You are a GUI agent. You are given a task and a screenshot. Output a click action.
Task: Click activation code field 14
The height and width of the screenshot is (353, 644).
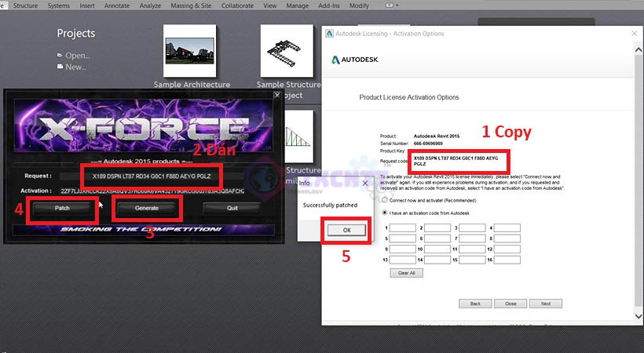pos(437,260)
